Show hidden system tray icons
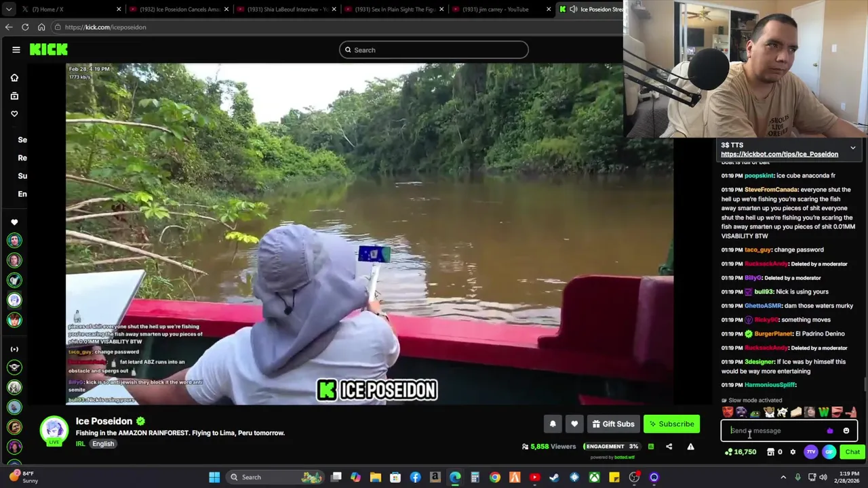The width and height of the screenshot is (868, 488). tap(783, 477)
